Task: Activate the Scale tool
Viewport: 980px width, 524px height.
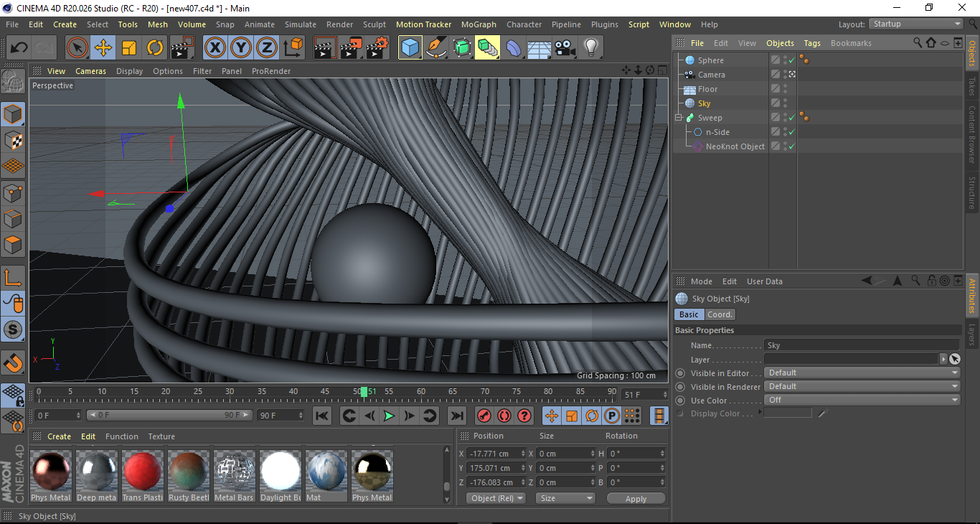Action: tap(129, 48)
